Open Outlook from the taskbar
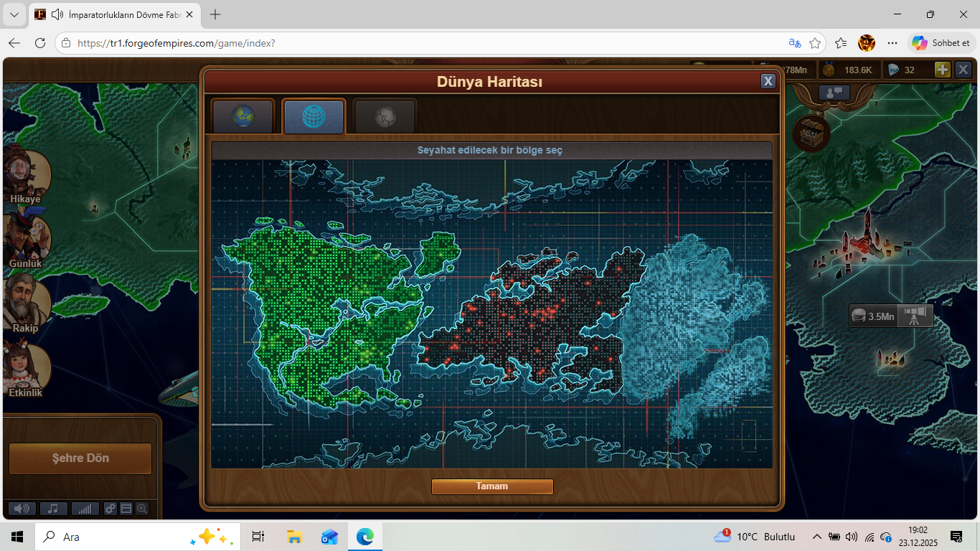This screenshot has height=551, width=980. click(x=329, y=537)
